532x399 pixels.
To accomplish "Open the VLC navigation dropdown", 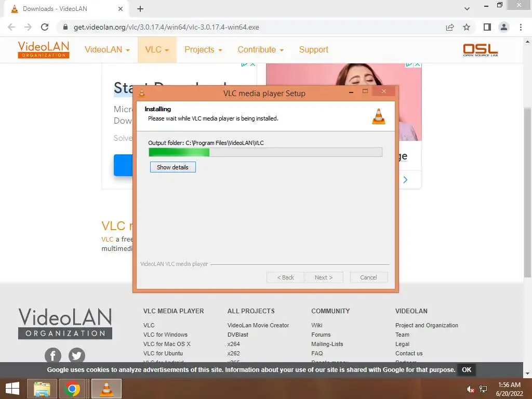I will pyautogui.click(x=157, y=49).
